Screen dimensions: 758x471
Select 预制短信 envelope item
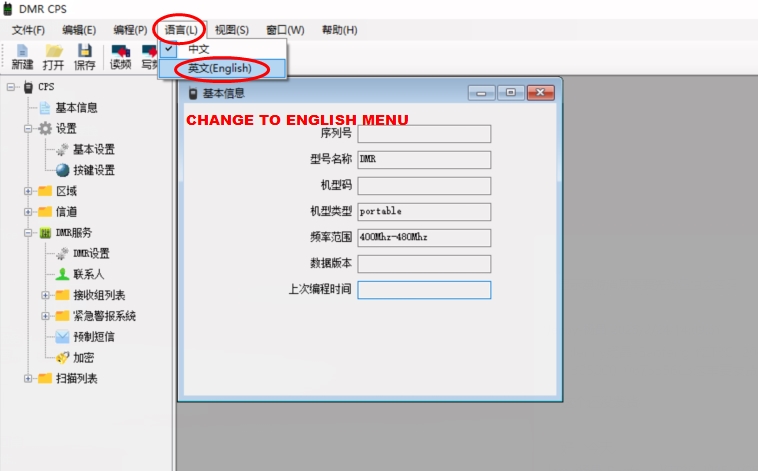click(93, 337)
